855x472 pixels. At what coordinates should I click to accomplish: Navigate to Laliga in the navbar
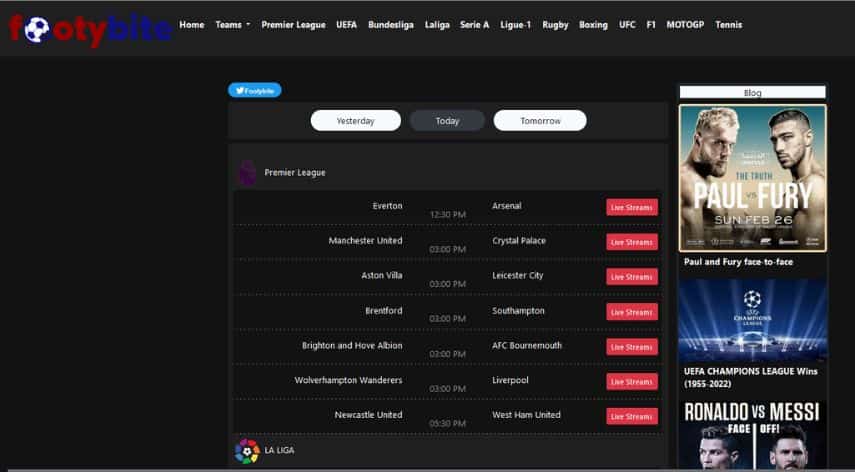pos(437,25)
